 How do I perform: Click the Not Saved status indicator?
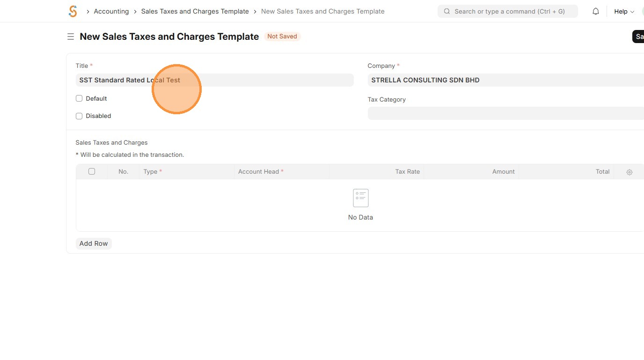[282, 36]
